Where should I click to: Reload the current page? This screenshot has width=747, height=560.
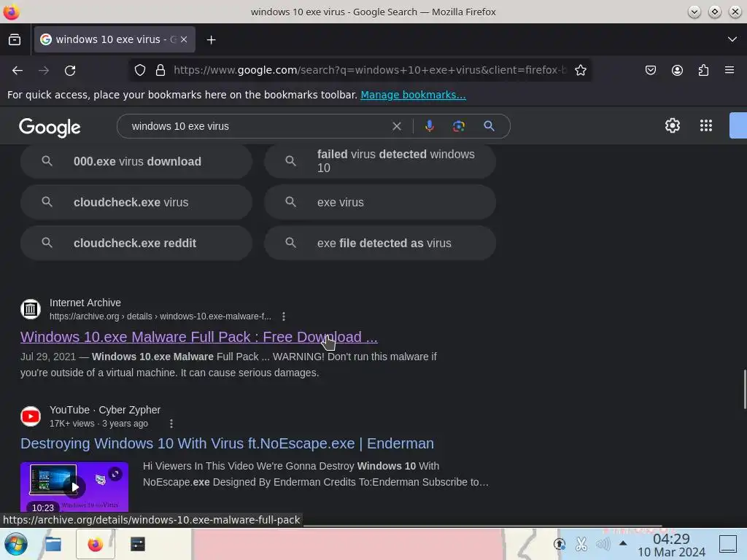tap(70, 71)
